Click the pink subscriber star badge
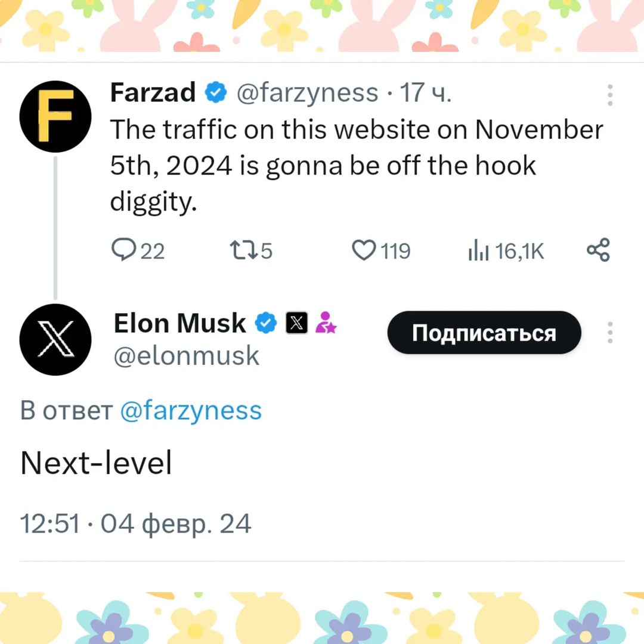Viewport: 644px width, 644px height. pos(326,323)
